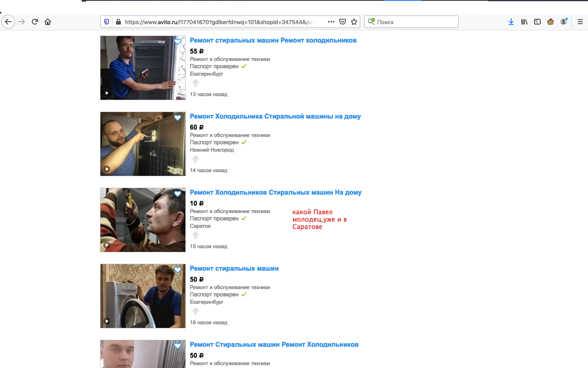Open the Firefox account menu
The image size is (588, 368).
click(563, 22)
